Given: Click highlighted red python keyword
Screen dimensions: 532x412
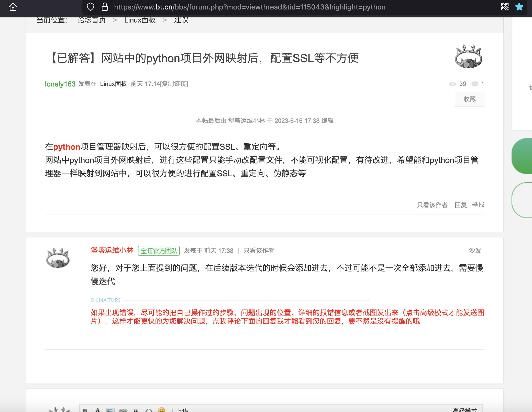Looking at the screenshot, I should (x=67, y=147).
